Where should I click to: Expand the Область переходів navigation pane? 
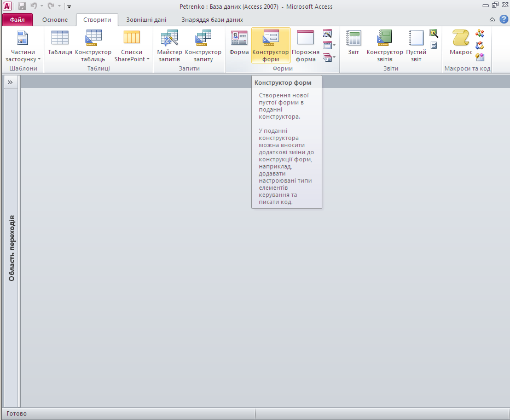pyautogui.click(x=10, y=82)
